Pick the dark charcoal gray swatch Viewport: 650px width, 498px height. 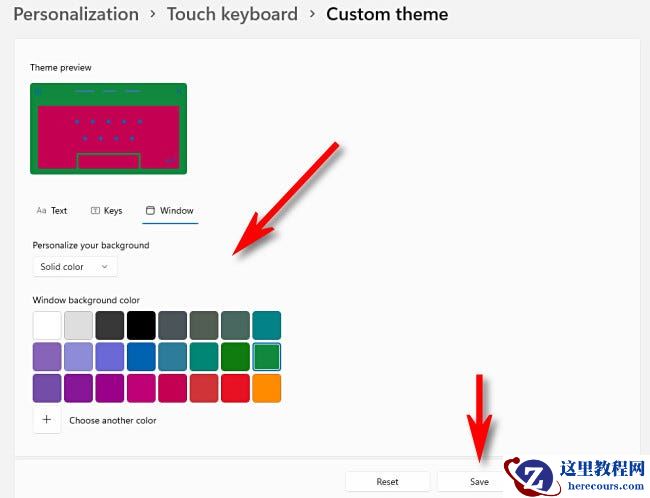coord(110,326)
